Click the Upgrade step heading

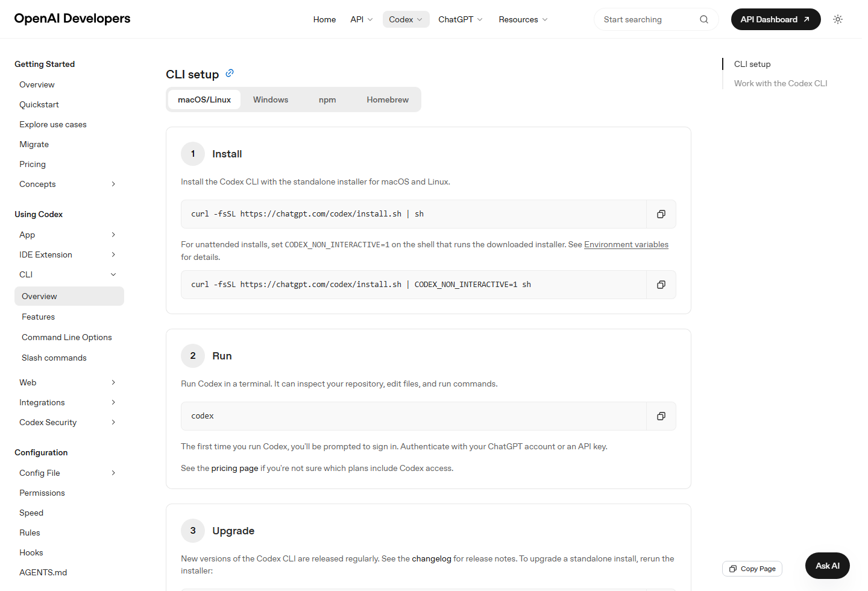(x=233, y=531)
